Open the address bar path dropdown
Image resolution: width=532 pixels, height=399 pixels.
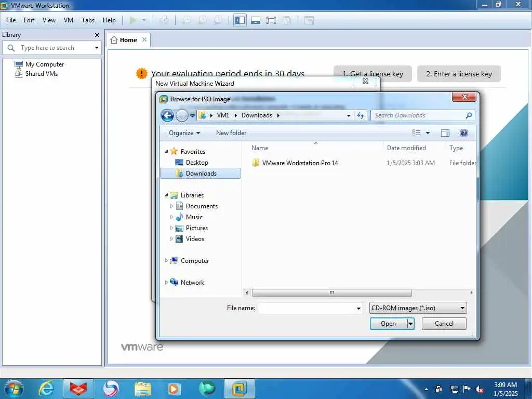349,115
